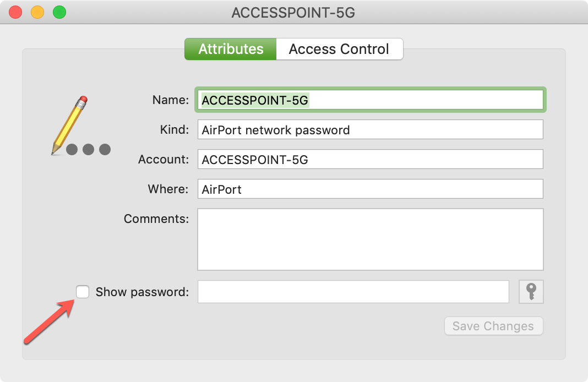Open the Password Assistant key icon
588x382 pixels.
click(x=531, y=292)
